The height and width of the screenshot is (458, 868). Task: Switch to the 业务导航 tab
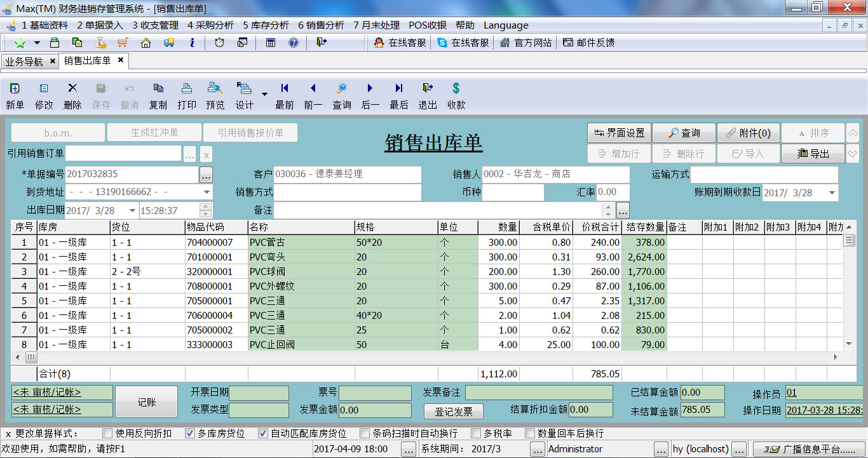coord(24,62)
